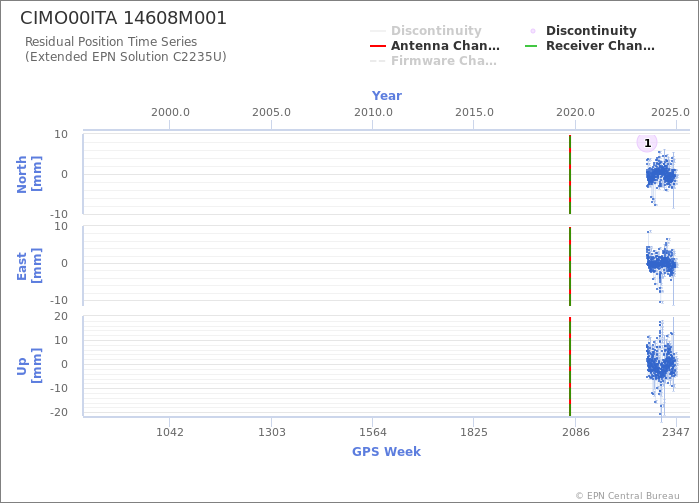700x504 pixels.
Task: Click the 2015.0 year tick label
Action: pos(474,112)
